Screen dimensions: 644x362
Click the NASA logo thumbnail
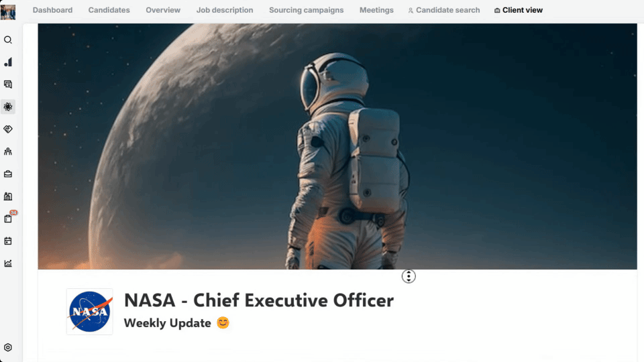[x=89, y=312]
